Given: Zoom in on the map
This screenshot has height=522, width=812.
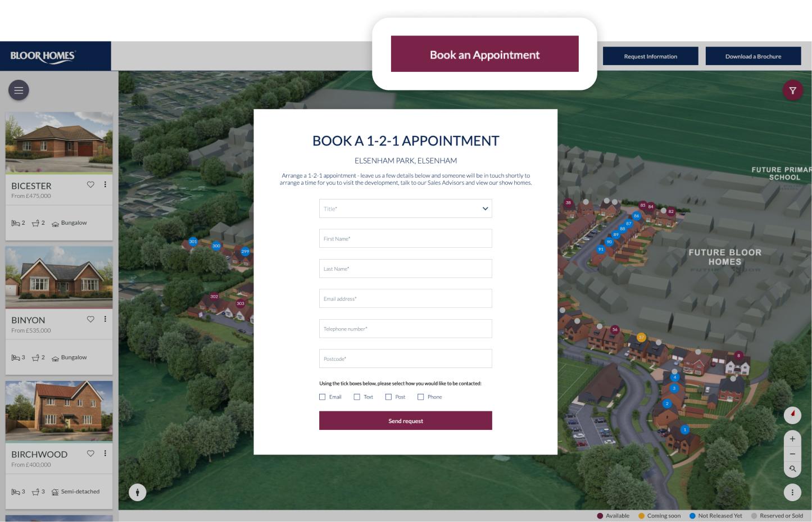Looking at the screenshot, I should 792,439.
